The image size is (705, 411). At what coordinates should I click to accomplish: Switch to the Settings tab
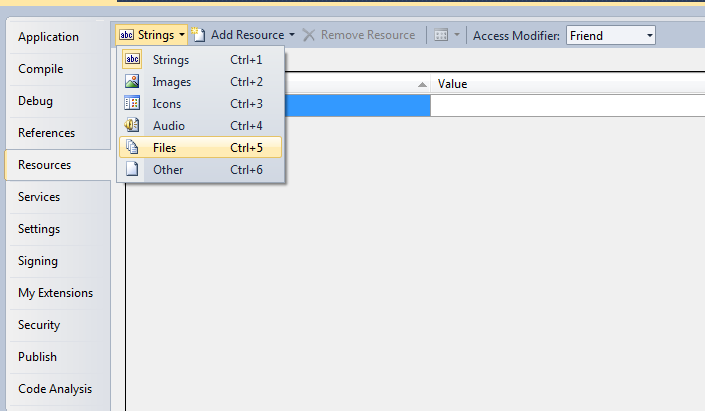[40, 229]
